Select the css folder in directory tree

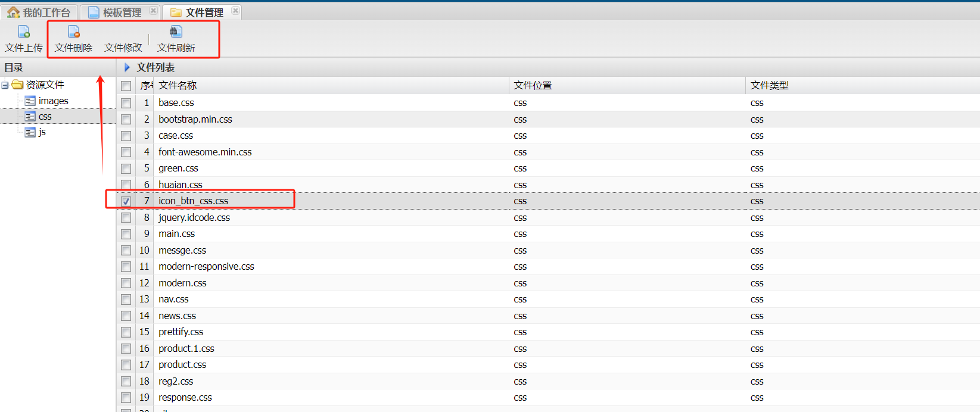[x=45, y=117]
